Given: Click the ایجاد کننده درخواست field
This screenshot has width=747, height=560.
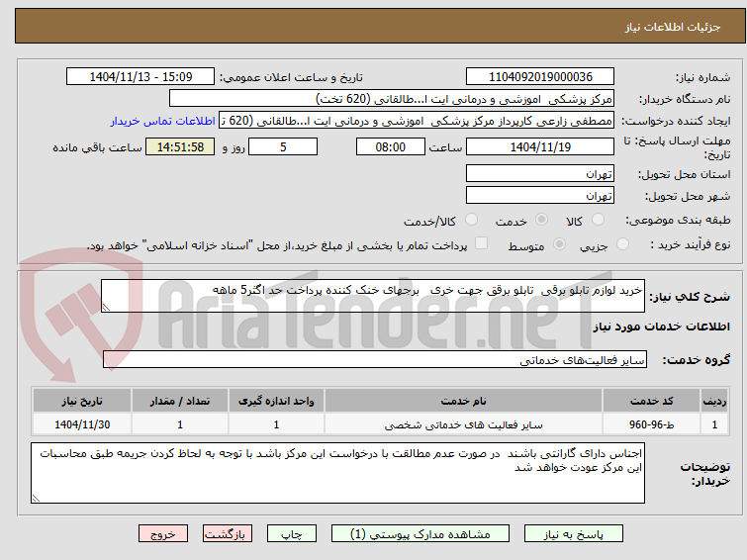Looking at the screenshot, I should pos(416,121).
